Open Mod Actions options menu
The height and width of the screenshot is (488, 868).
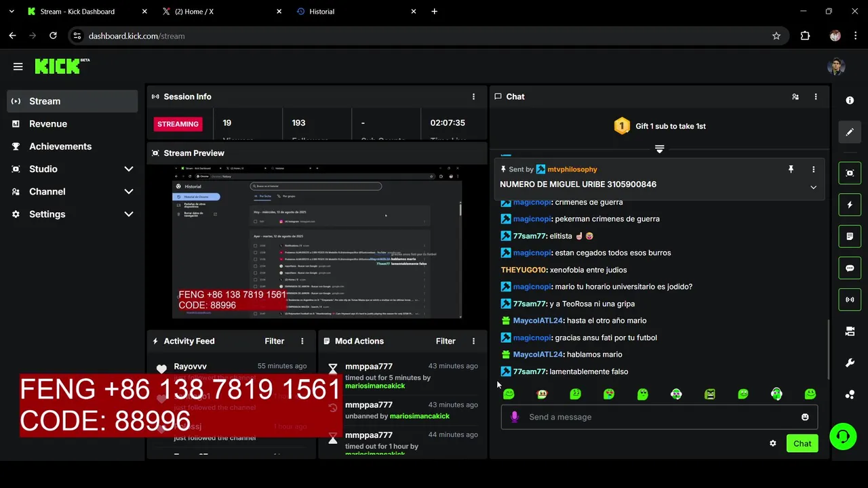(x=473, y=341)
